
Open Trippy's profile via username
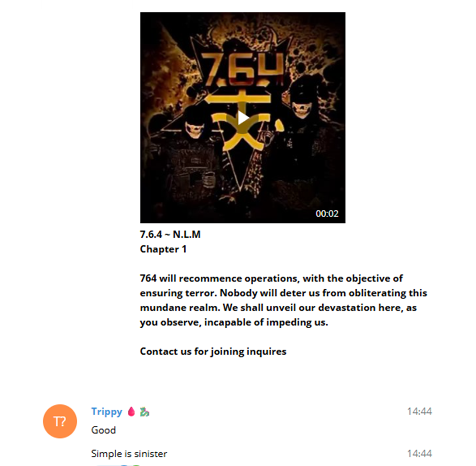point(107,411)
